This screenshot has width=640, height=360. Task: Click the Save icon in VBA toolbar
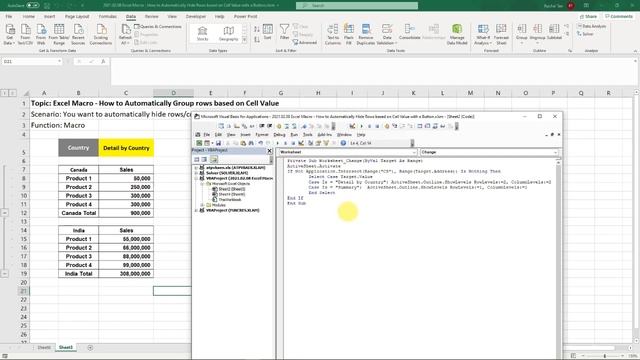[x=218, y=143]
